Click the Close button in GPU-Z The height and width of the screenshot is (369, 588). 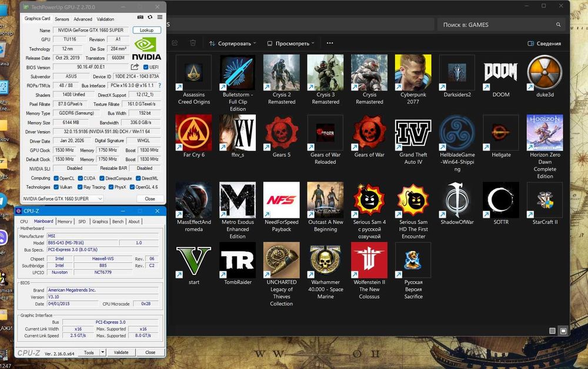pos(150,199)
